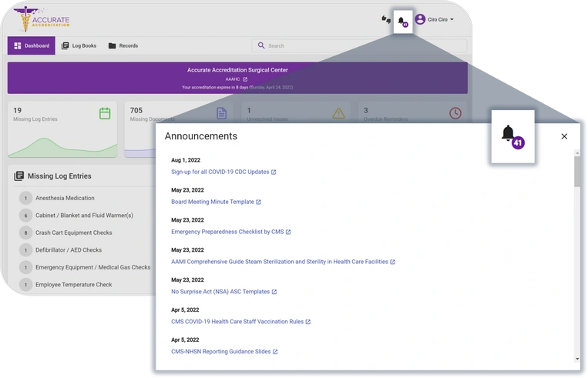This screenshot has height=378, width=588.
Task: Click external-link icon after Staff Vaccination Rules
Action: click(x=308, y=322)
